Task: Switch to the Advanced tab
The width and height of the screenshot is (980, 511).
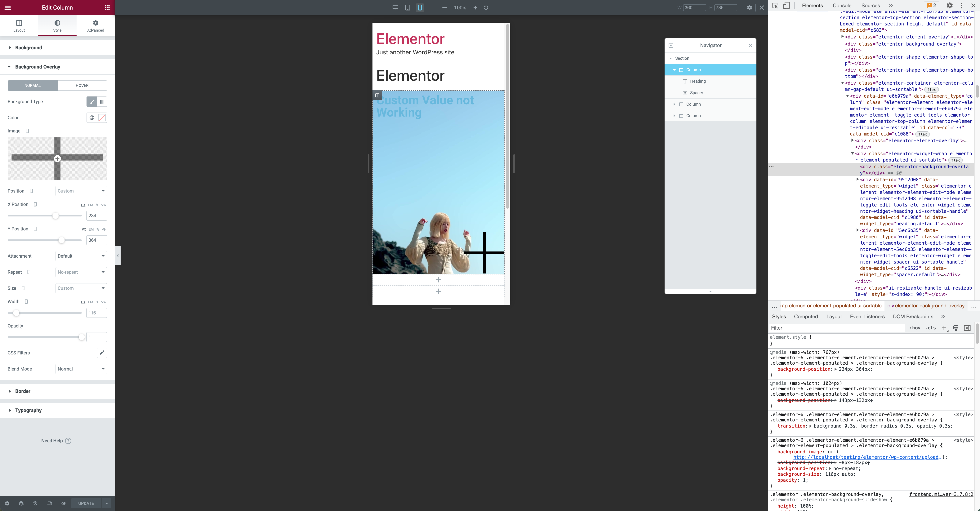Action: 96,26
